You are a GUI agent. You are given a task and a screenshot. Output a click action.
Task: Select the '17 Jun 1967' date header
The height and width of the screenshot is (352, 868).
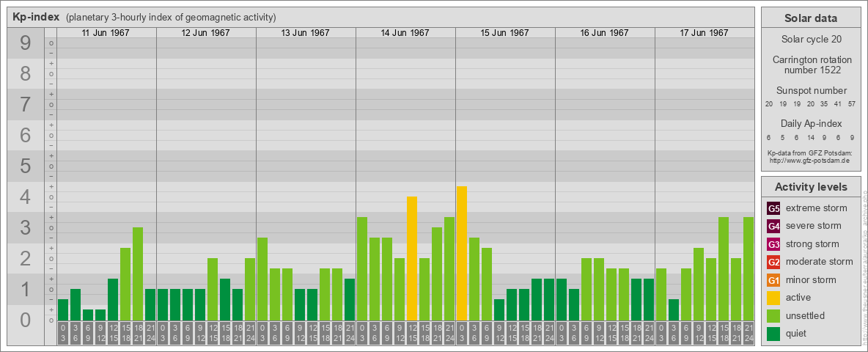click(704, 33)
